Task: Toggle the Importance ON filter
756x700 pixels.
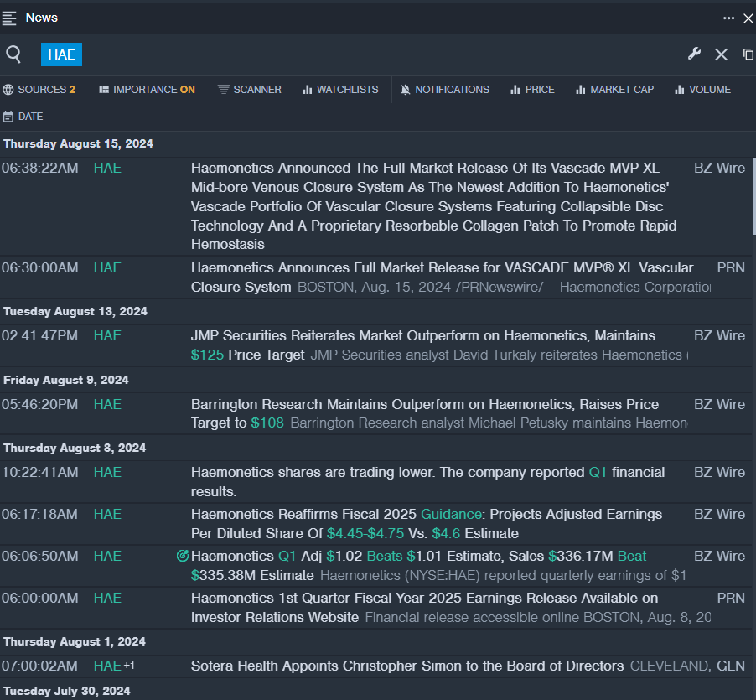Action: tap(147, 90)
